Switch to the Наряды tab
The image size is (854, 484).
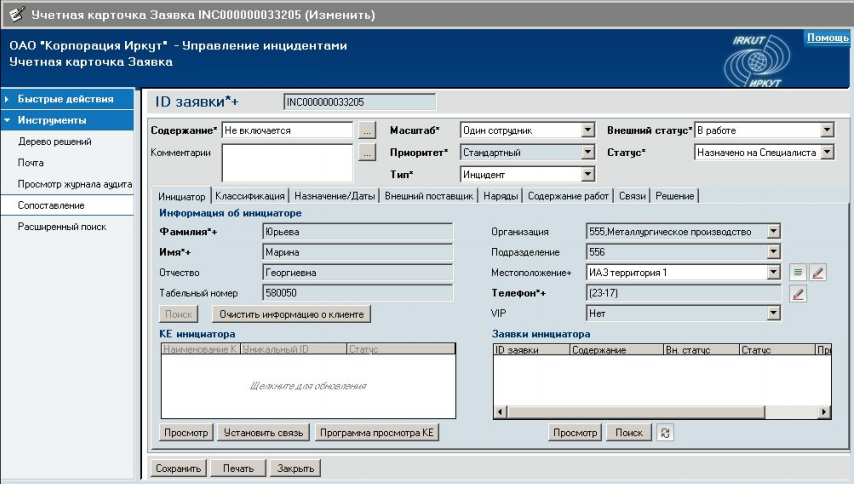click(x=500, y=196)
